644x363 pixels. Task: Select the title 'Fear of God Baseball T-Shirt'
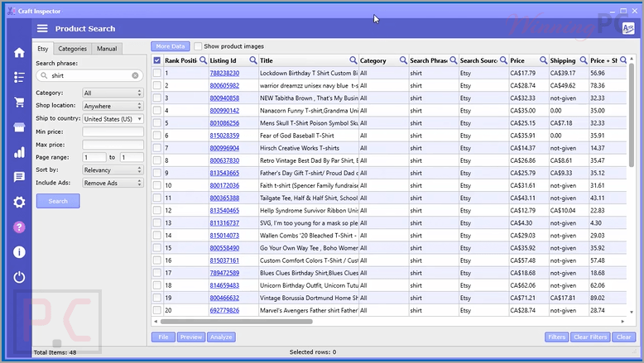point(297,136)
